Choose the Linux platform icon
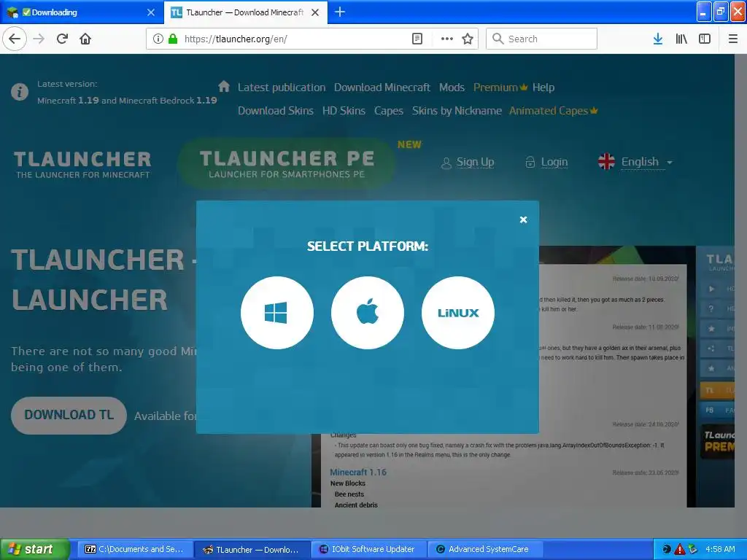 point(458,313)
